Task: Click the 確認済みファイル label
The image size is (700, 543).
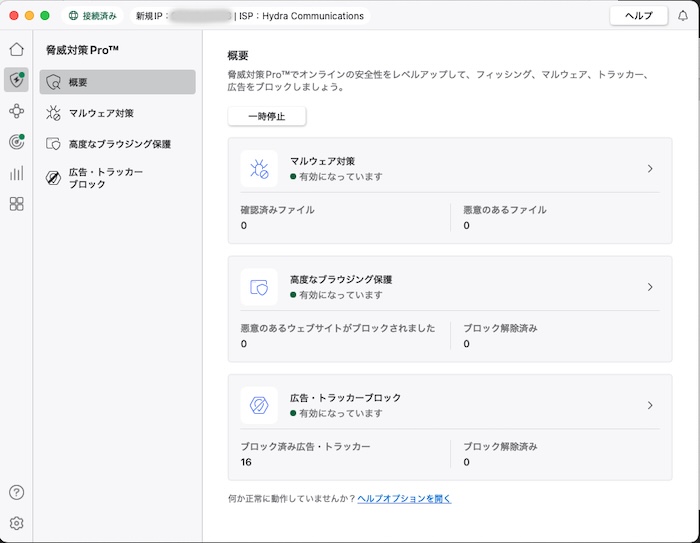Action: (x=278, y=210)
